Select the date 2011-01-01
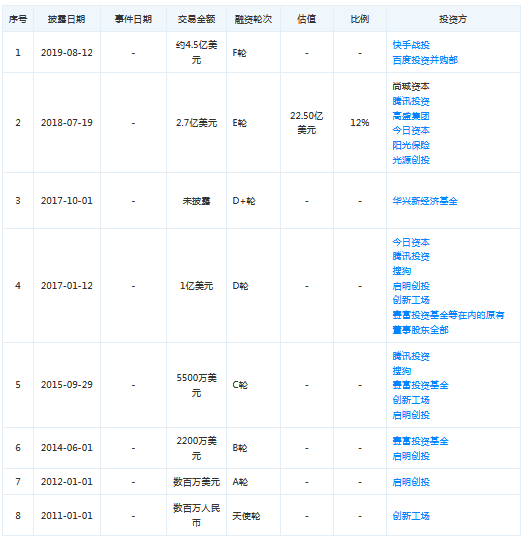The width and height of the screenshot is (521, 536). [67, 515]
